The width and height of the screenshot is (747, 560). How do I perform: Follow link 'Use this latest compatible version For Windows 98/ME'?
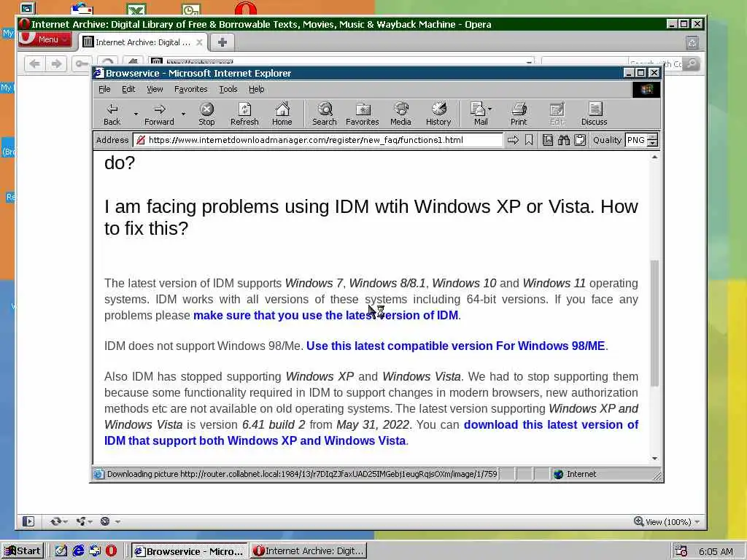coord(455,346)
